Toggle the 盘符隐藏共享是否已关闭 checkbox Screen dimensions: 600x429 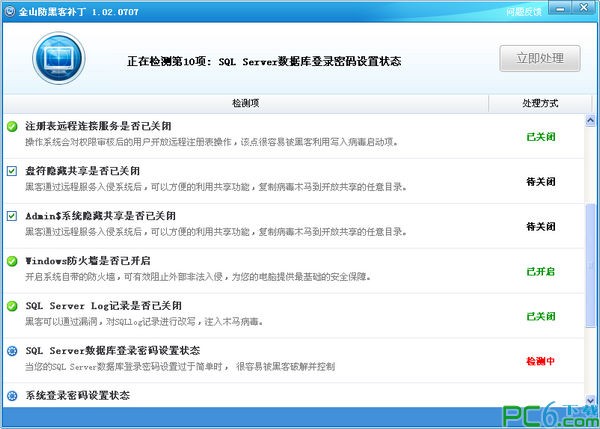(12, 171)
